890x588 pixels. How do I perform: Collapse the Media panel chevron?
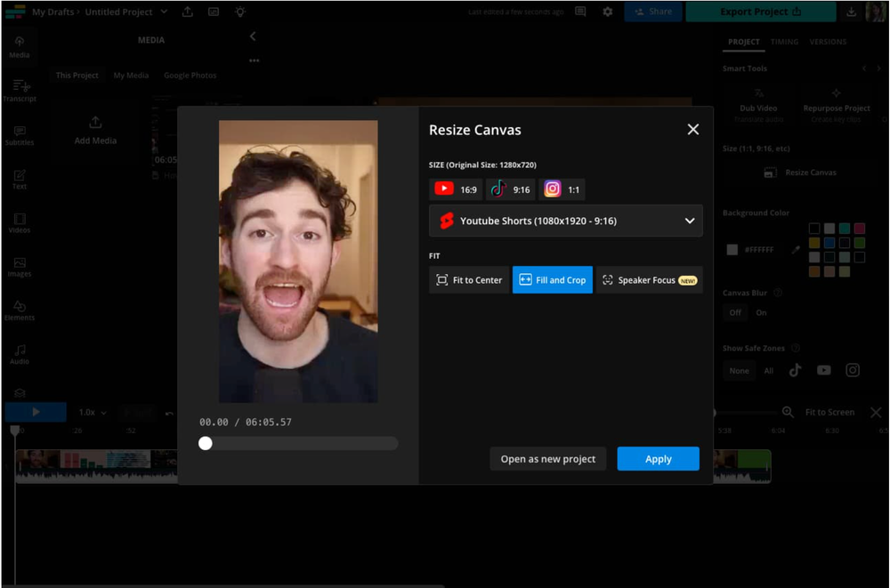[253, 36]
